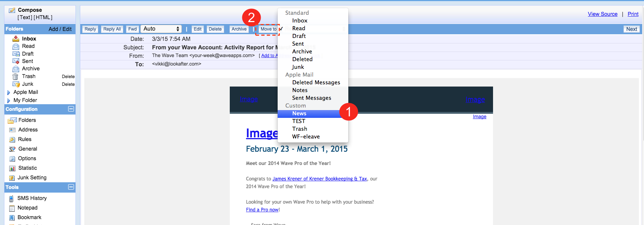Viewport: 644px width, 225px height.
Task: Click the Address book icon
Action: tap(12, 130)
